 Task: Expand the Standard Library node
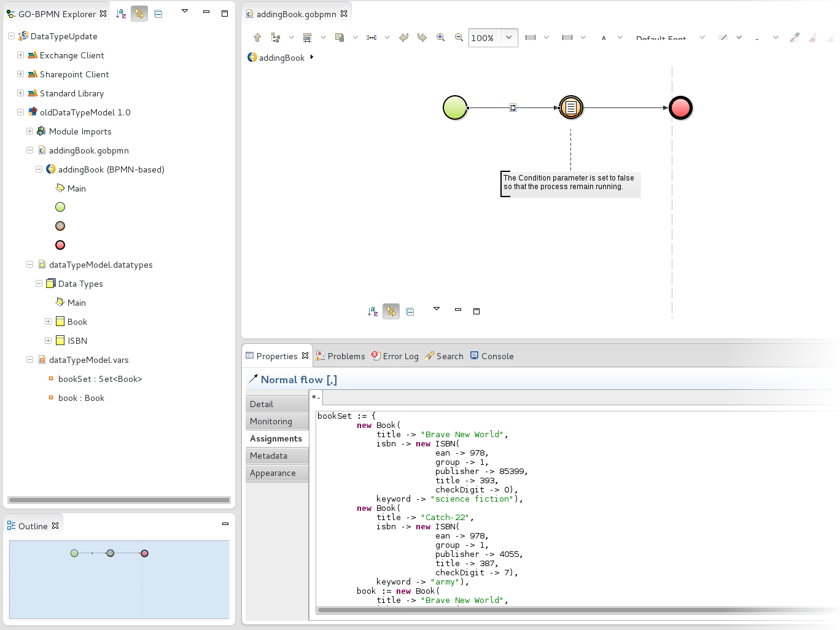[20, 93]
